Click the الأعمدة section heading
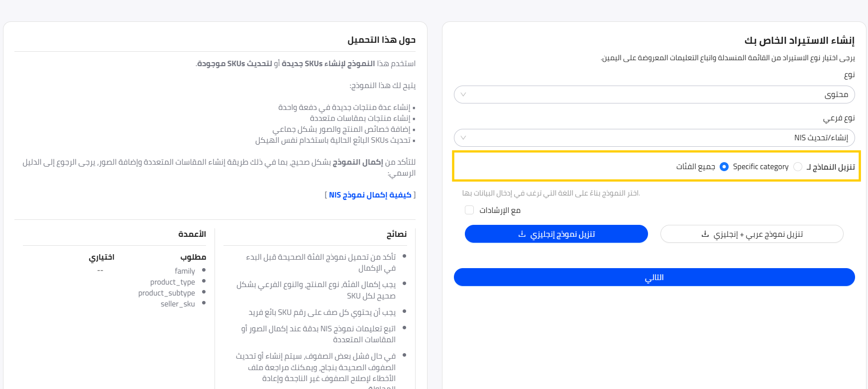The image size is (868, 389). 192,234
